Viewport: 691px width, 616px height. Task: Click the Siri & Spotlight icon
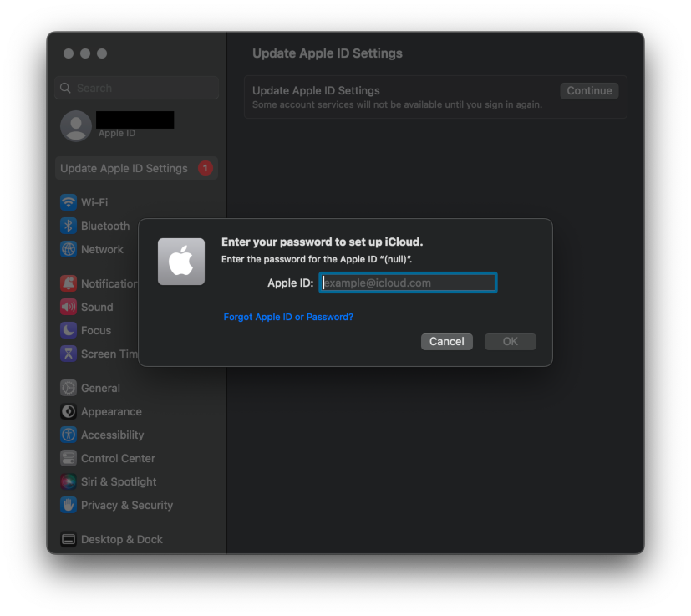point(68,481)
